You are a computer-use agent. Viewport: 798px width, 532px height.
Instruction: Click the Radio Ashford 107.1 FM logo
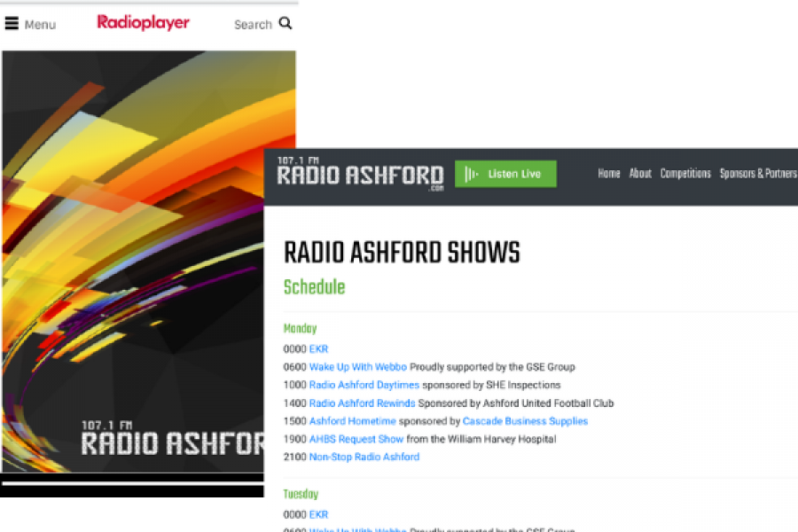point(360,174)
